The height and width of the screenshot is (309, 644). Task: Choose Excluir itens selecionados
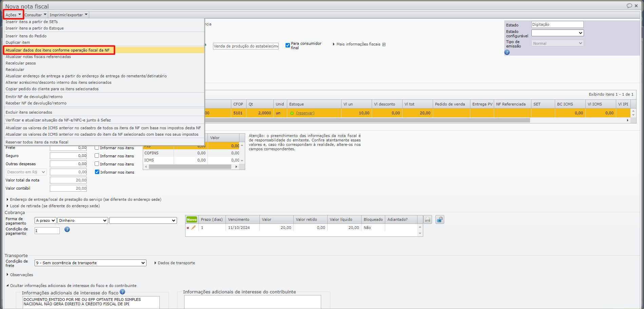coord(104,112)
